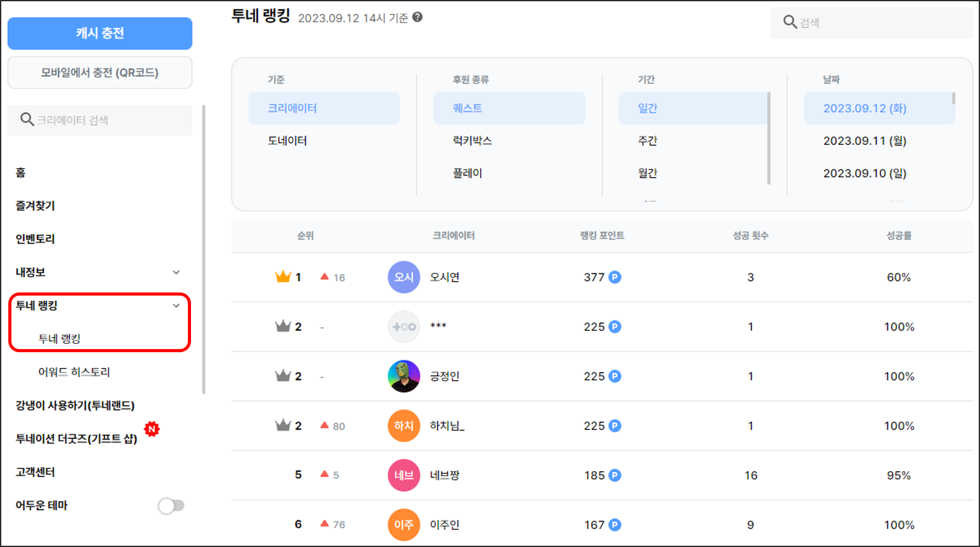This screenshot has width=980, height=547.
Task: Select 도네이터 under 기준 filter
Action: pyautogui.click(x=287, y=141)
